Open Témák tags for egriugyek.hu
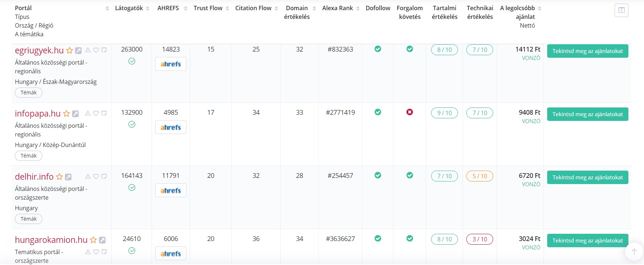Viewport: 644px width, 265px height. pos(29,93)
